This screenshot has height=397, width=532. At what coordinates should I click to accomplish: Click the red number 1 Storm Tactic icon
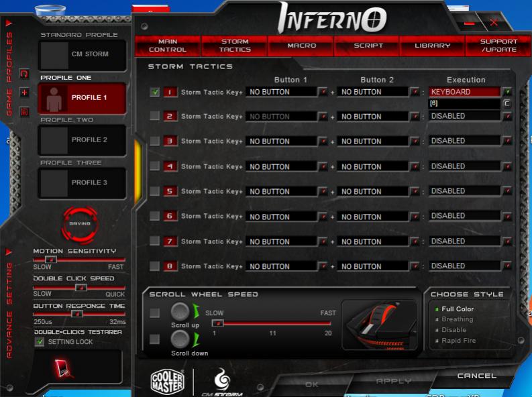tap(170, 92)
